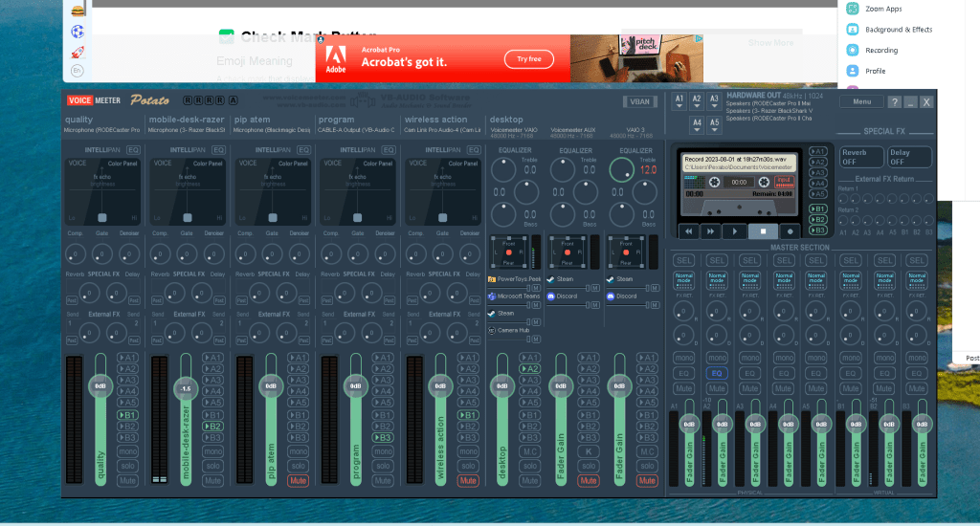
Task: Open A2 hardware output device dropdown
Action: click(x=697, y=101)
